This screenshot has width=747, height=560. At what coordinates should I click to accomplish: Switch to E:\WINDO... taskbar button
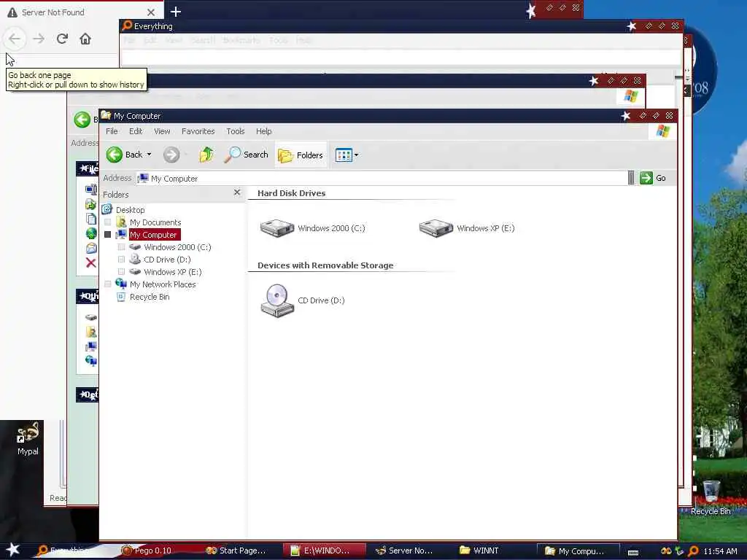pyautogui.click(x=325, y=551)
